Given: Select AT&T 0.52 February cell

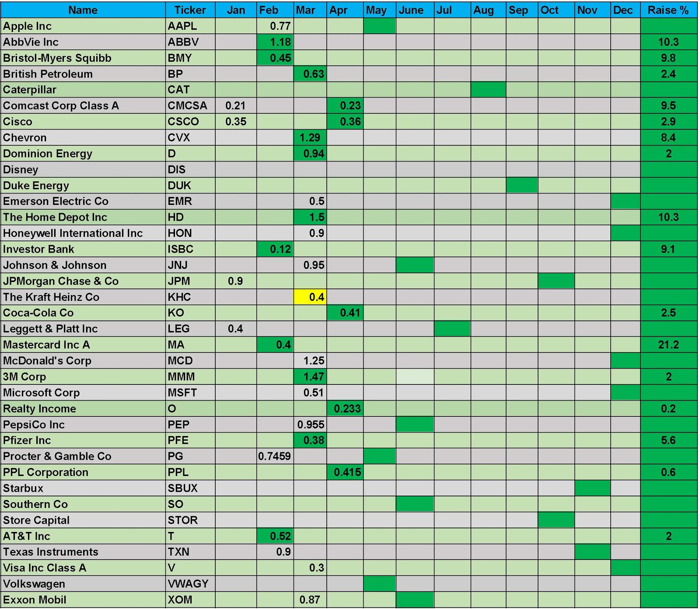Looking at the screenshot, I should [275, 536].
